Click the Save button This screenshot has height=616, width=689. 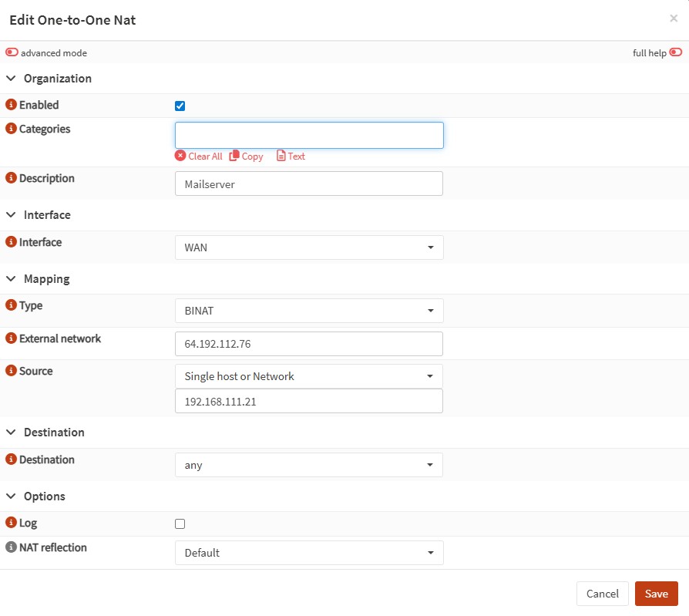pos(656,594)
